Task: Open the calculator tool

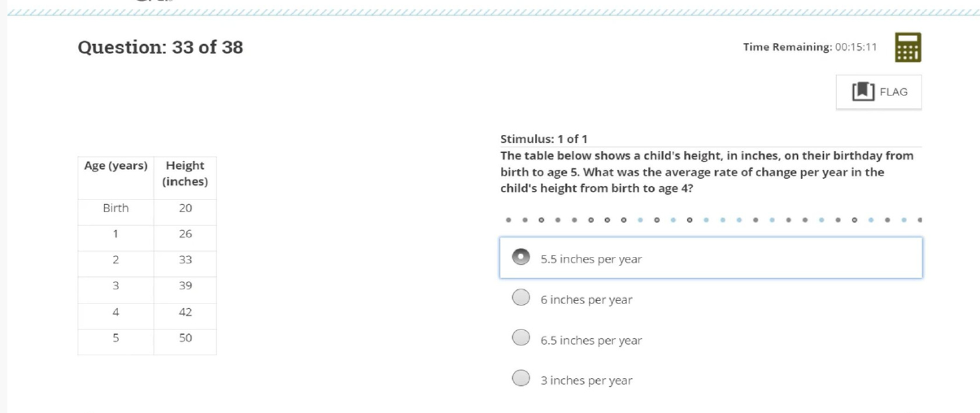Action: [x=908, y=47]
